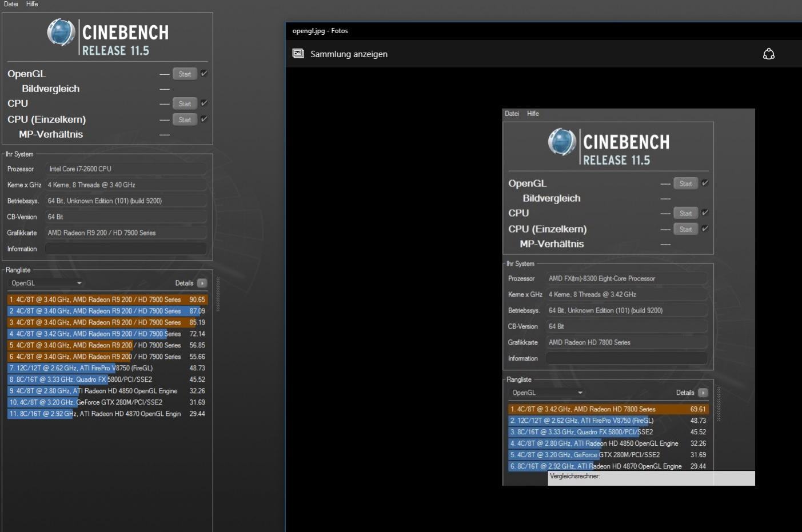Select the Radeon HD 4850 ranking entry
The image size is (802, 532).
[107, 391]
